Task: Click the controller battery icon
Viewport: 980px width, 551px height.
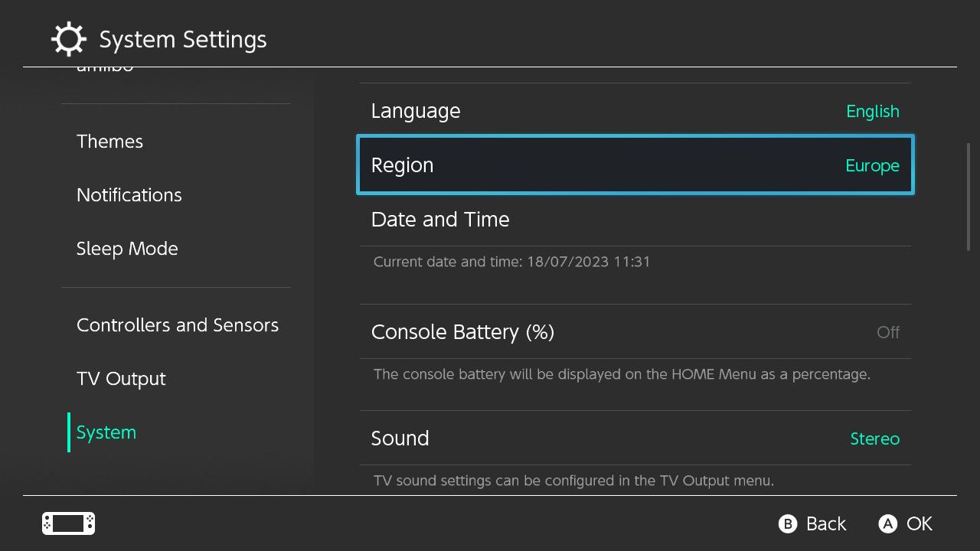Action: 67,523
